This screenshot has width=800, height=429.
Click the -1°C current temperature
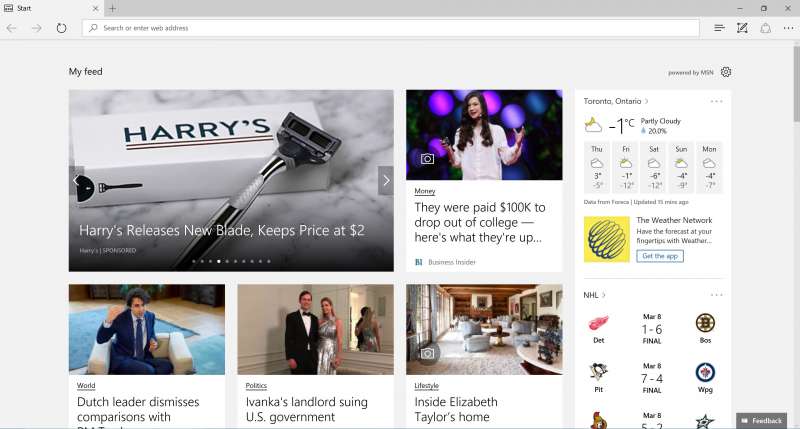tap(621, 125)
